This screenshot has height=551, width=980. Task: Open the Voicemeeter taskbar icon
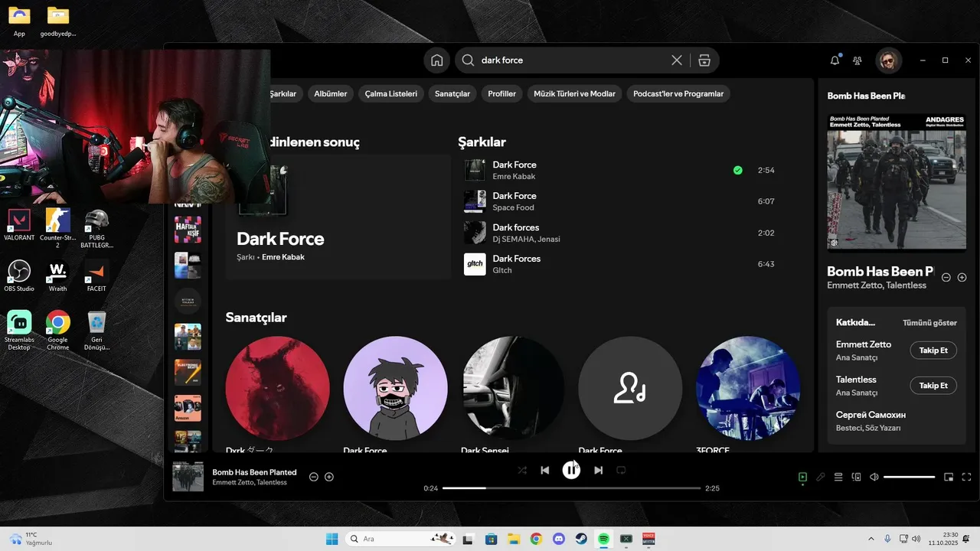pos(648,539)
